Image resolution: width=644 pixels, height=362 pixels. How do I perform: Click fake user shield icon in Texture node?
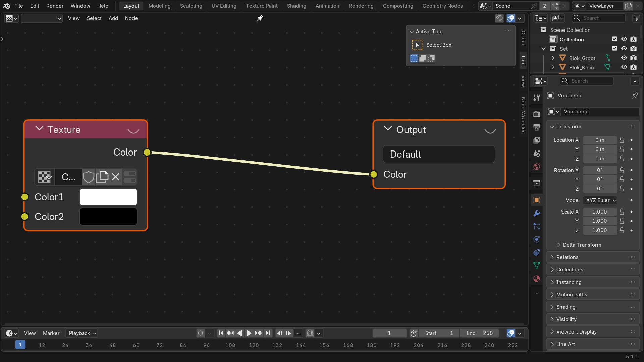[x=89, y=177]
